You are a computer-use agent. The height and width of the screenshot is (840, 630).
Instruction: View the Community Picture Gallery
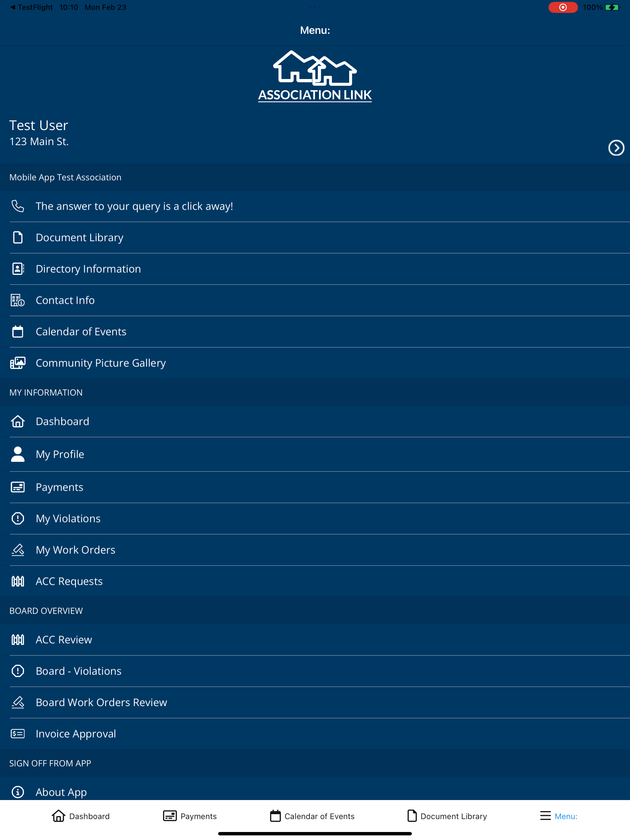click(315, 363)
